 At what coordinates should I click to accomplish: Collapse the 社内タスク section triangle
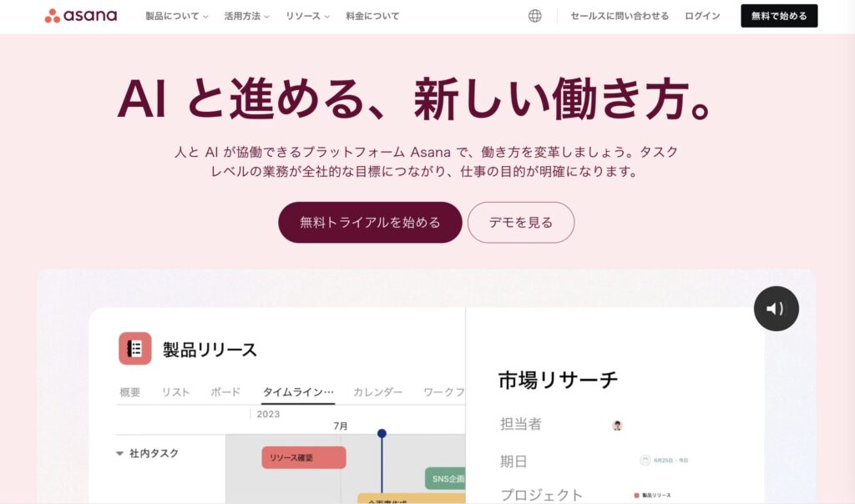click(119, 453)
